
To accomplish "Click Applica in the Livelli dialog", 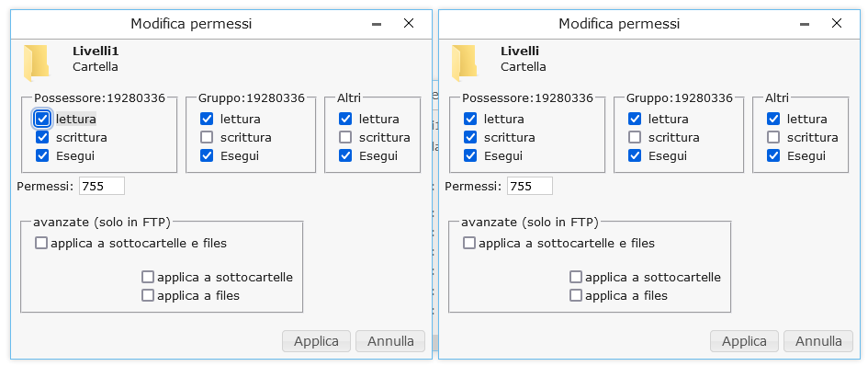I will tap(745, 341).
